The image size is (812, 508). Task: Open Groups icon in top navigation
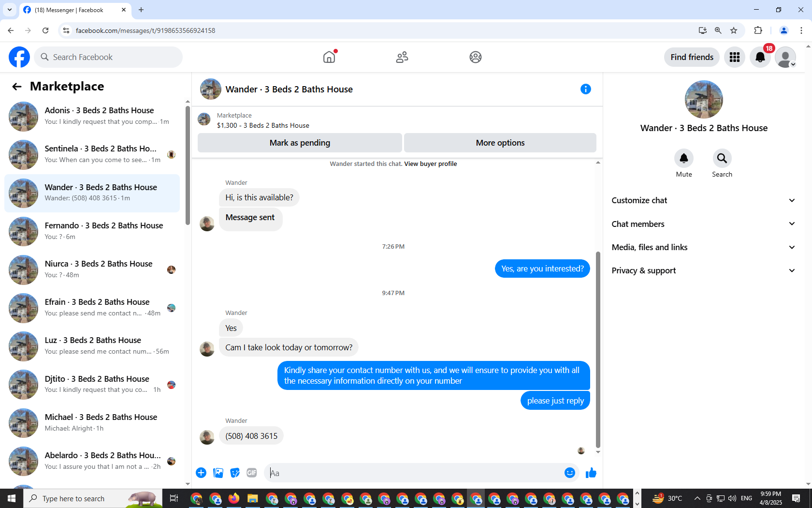[476, 57]
